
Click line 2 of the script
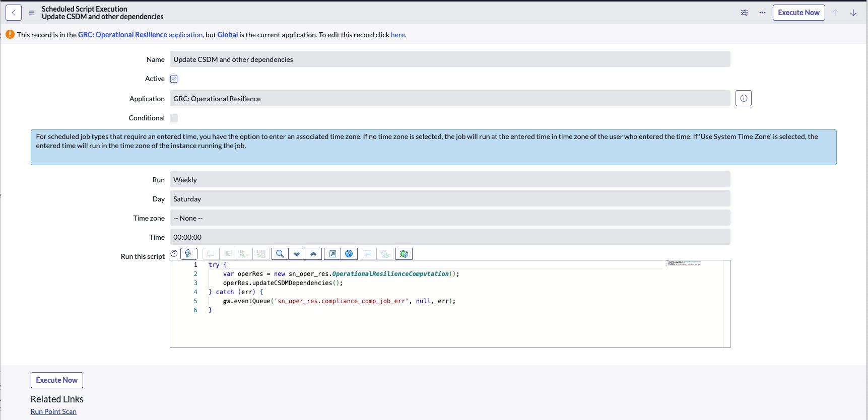[341, 274]
